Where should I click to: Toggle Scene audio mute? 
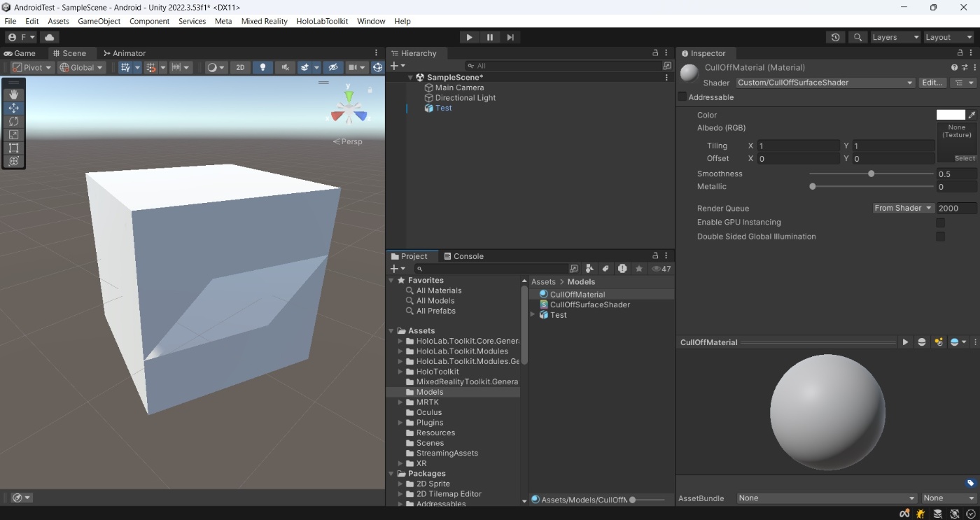tap(284, 67)
